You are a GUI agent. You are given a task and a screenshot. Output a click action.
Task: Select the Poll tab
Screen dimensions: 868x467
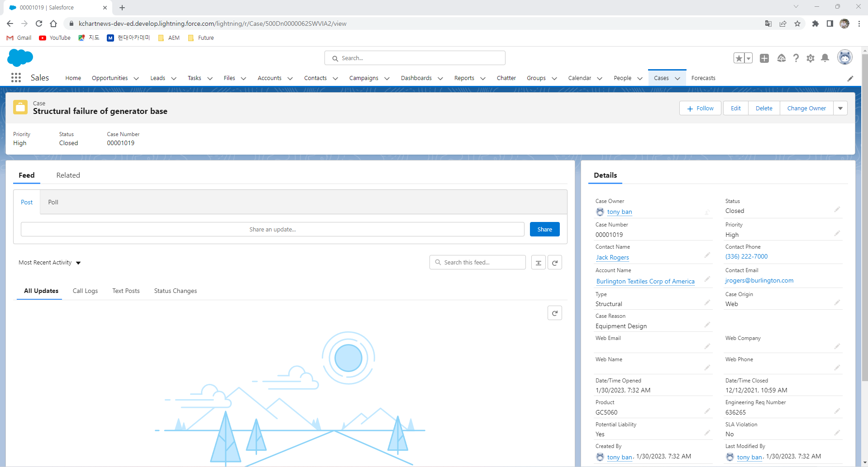pos(53,202)
